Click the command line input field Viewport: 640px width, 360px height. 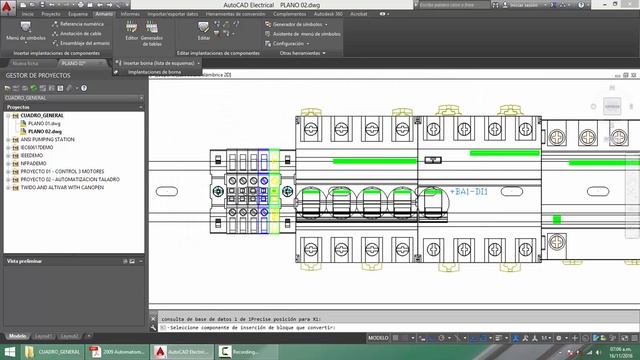click(x=398, y=327)
